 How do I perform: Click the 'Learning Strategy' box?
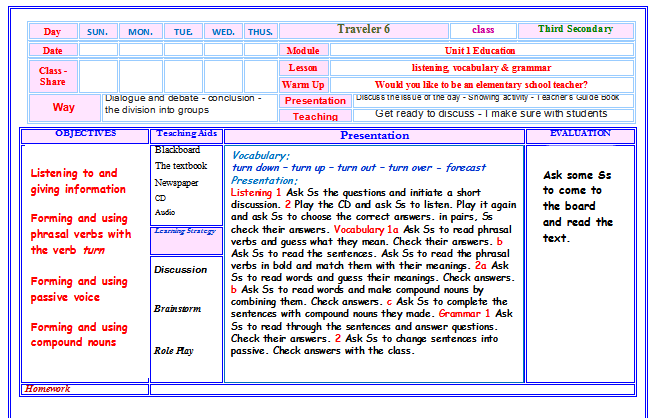pyautogui.click(x=186, y=241)
